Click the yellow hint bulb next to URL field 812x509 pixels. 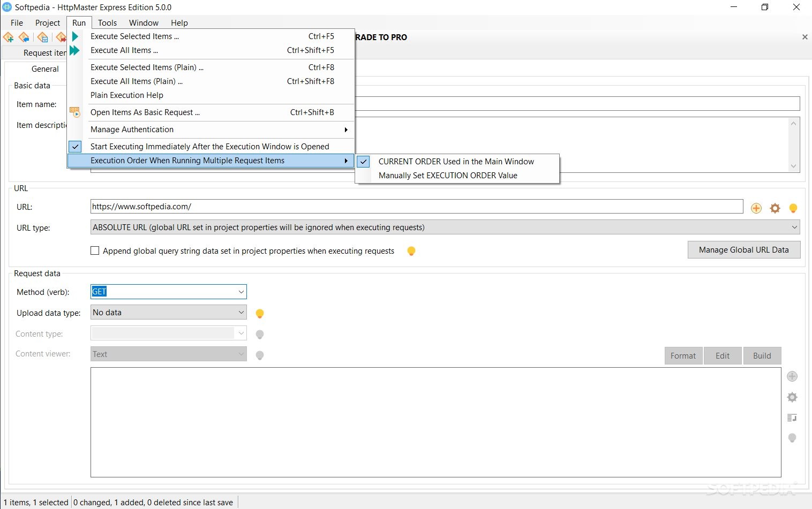793,208
